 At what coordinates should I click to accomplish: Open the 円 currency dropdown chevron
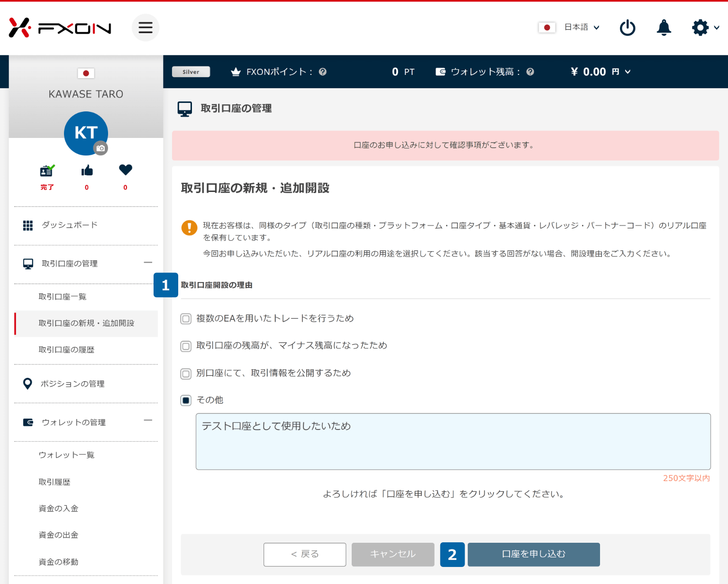(x=628, y=72)
